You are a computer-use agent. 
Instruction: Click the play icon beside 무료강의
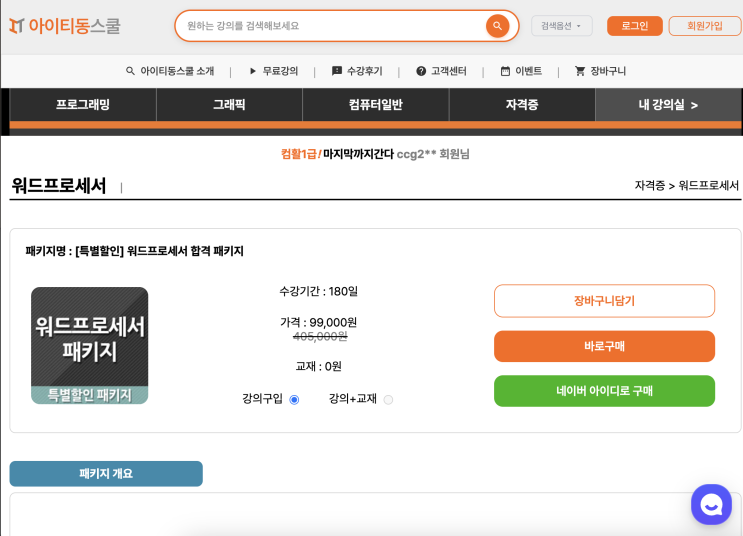point(253,71)
